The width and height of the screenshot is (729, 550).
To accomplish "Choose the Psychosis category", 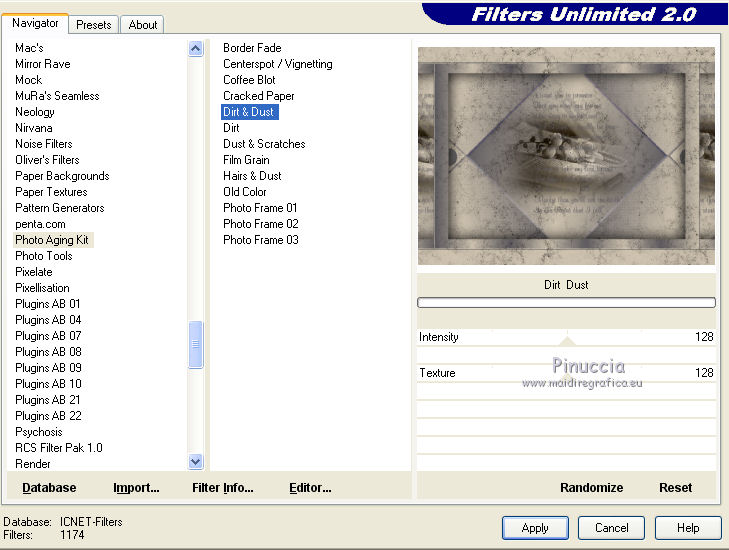I will point(39,432).
